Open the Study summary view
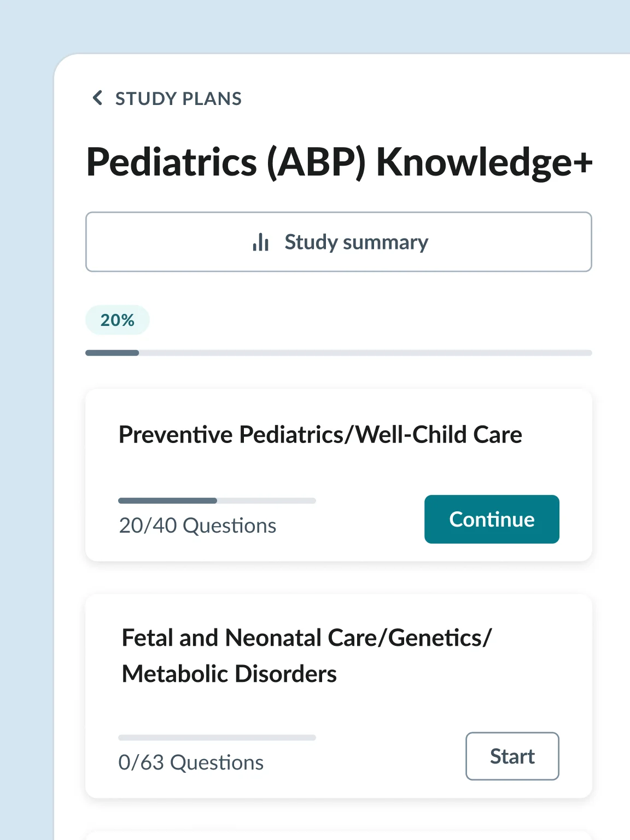The height and width of the screenshot is (840, 630). 339,242
